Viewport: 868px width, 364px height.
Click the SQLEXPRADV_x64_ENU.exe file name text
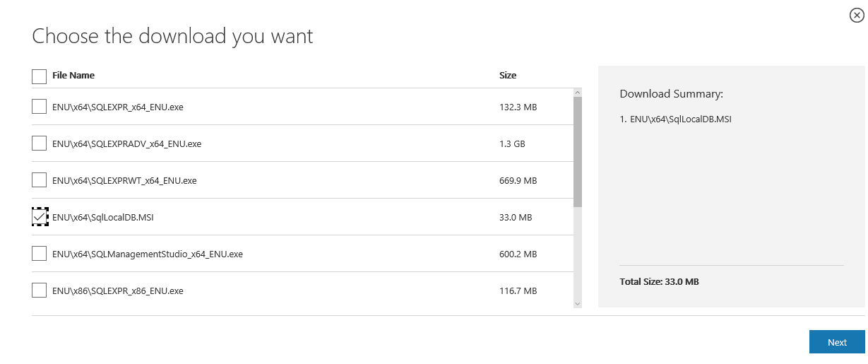(126, 144)
